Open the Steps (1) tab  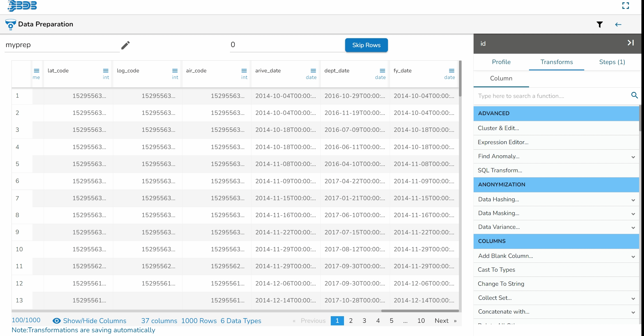[612, 62]
